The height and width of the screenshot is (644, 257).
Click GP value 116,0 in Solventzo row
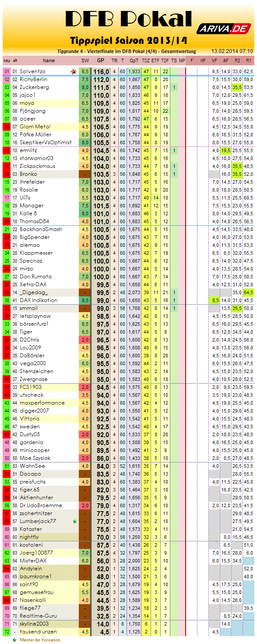tap(101, 71)
